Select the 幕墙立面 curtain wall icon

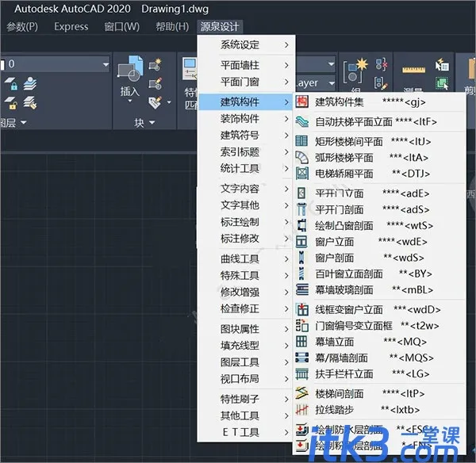301,342
